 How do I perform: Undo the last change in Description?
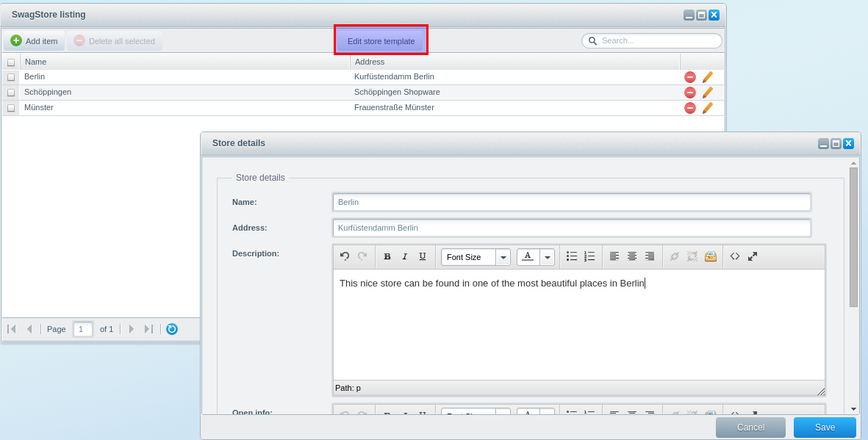[345, 256]
